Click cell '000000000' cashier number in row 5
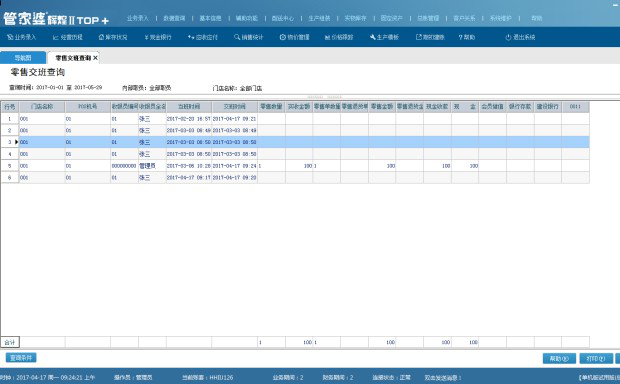Image resolution: width=620 pixels, height=384 pixels. [x=125, y=166]
